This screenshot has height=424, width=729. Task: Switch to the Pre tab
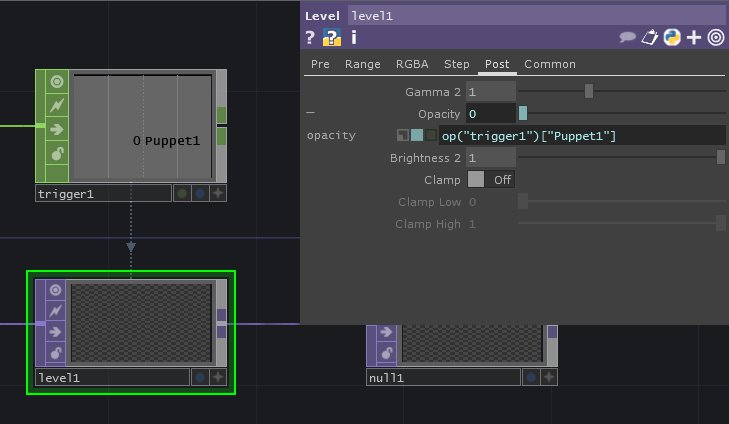[x=320, y=64]
